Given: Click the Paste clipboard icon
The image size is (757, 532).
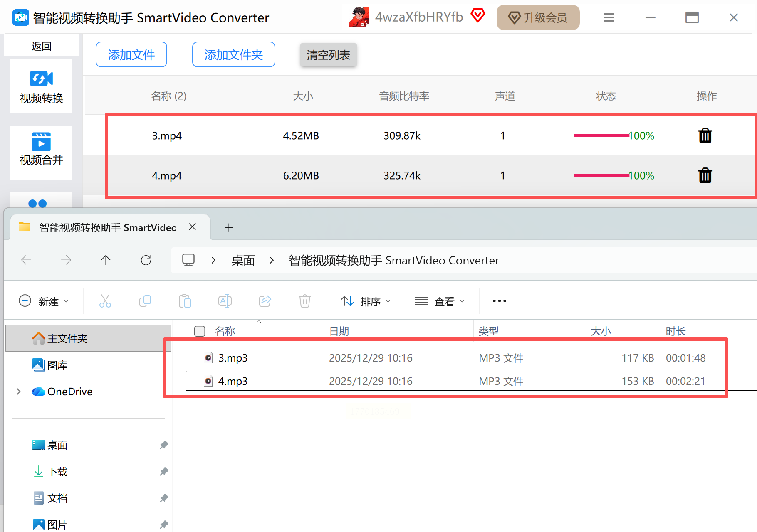Looking at the screenshot, I should pyautogui.click(x=185, y=301).
